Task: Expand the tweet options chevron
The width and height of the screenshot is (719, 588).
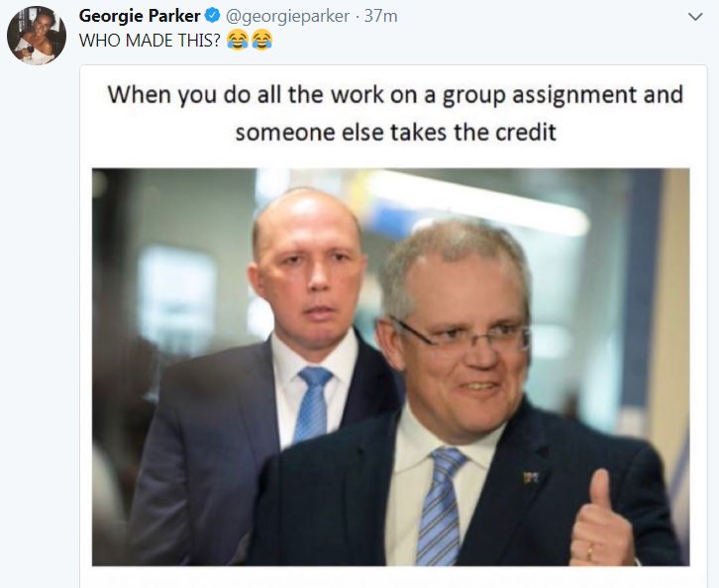Action: [695, 17]
